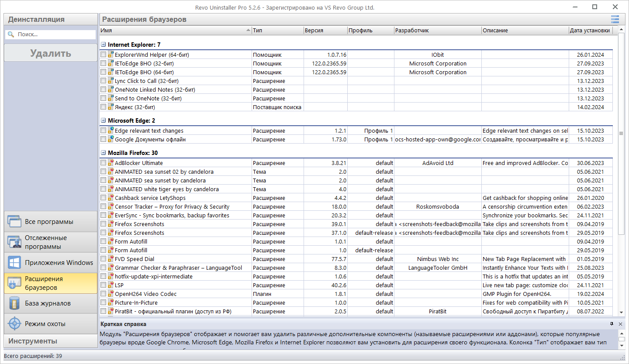Viewport: 629px width, 364px height.
Task: Activate the Hunter Mode (Режим охоты) crosshair icon
Action: coord(14,324)
